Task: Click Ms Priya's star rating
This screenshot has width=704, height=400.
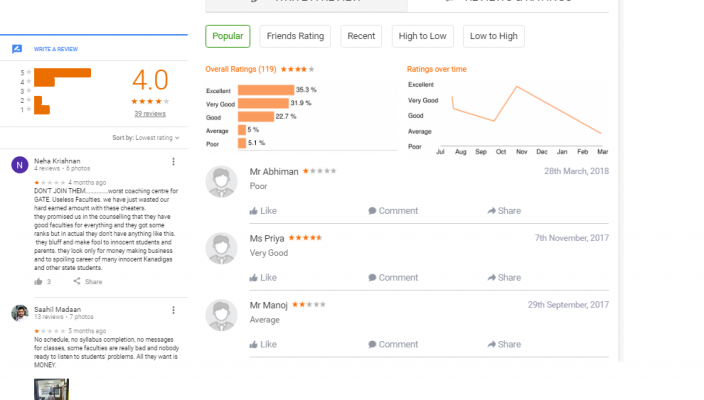Action: coord(305,237)
